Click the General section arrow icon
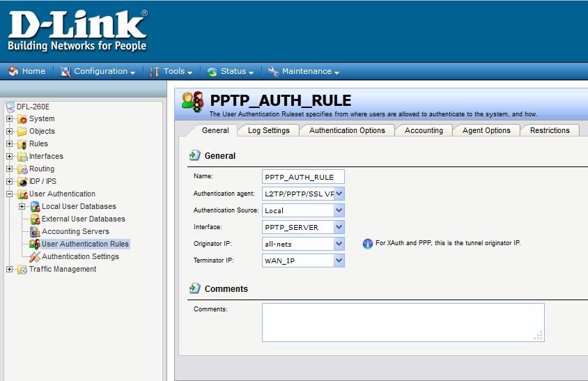This screenshot has width=588, height=381. 195,155
